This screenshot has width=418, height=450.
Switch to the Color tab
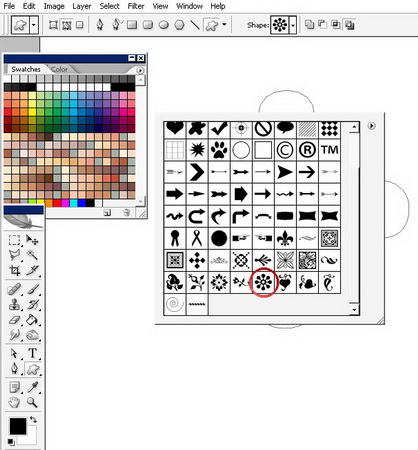tap(59, 69)
